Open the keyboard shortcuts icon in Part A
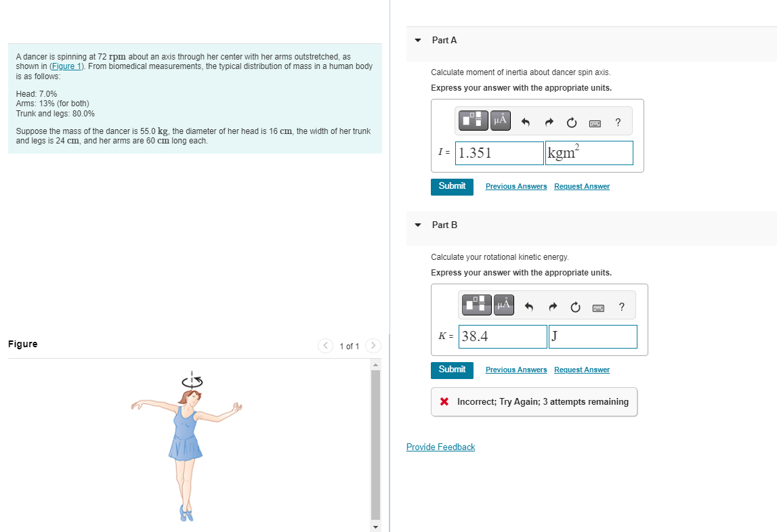The height and width of the screenshot is (532, 777). pos(595,123)
